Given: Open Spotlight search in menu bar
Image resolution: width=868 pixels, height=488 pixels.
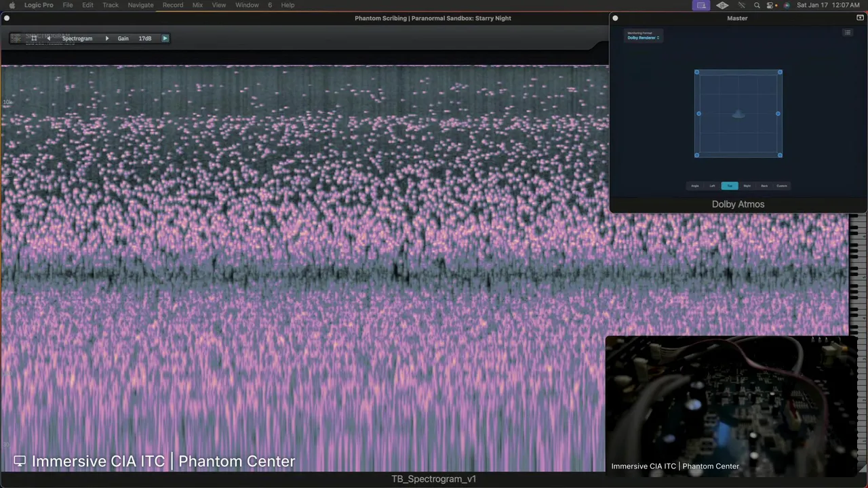Looking at the screenshot, I should coord(757,5).
